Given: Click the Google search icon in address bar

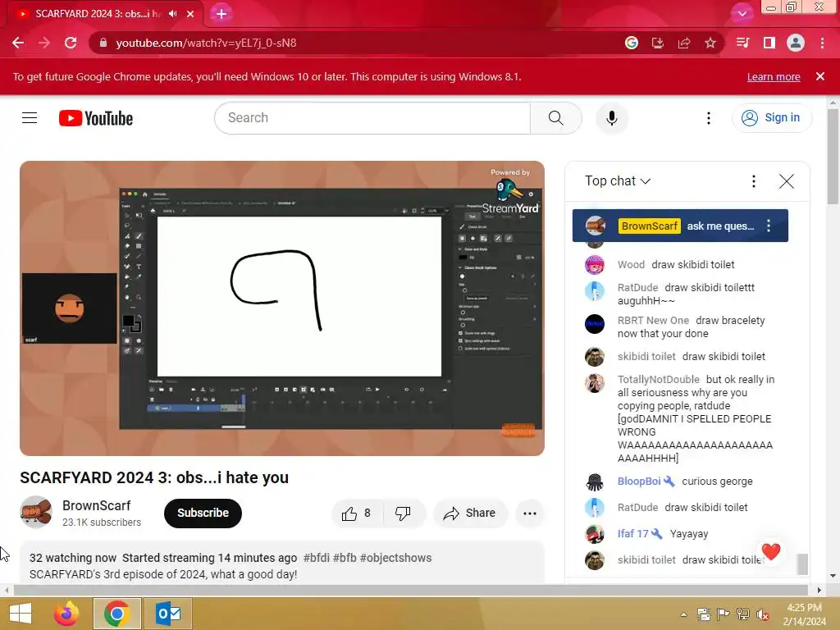Looking at the screenshot, I should [632, 43].
